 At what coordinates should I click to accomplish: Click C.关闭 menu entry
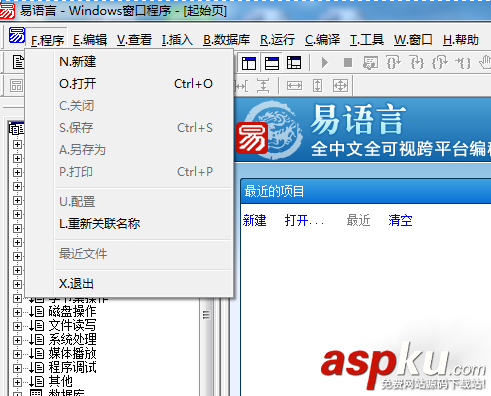[x=129, y=106]
